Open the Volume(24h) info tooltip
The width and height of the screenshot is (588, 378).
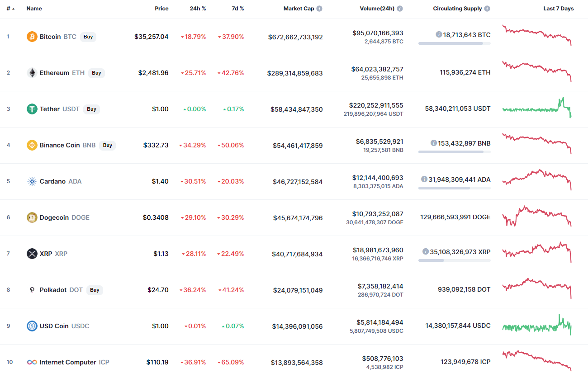click(399, 8)
